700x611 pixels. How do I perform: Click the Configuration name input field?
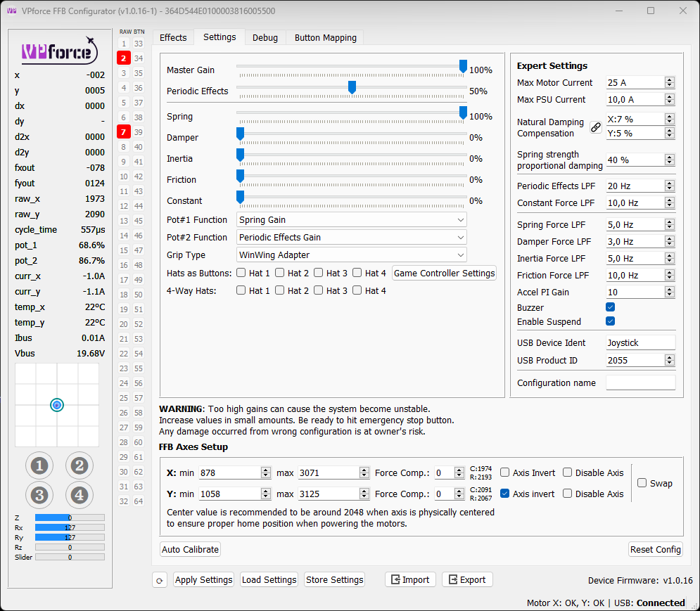[x=640, y=383]
